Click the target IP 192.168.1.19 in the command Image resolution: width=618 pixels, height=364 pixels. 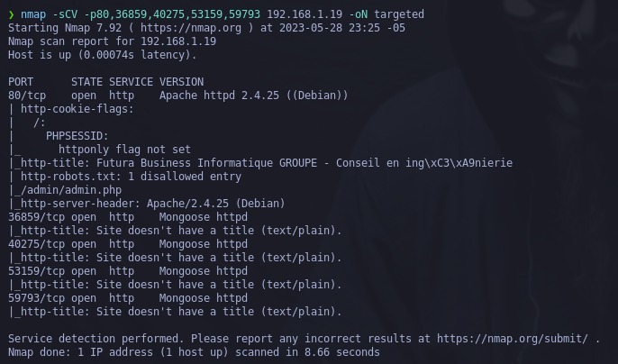304,14
